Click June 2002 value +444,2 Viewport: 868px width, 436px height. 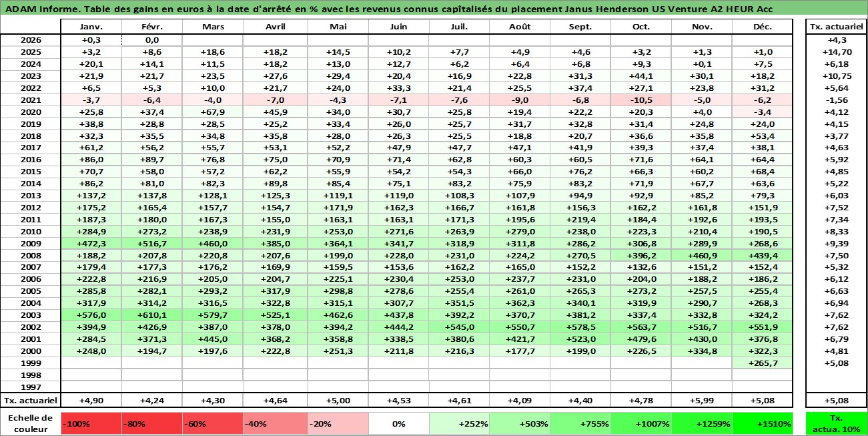(398, 327)
